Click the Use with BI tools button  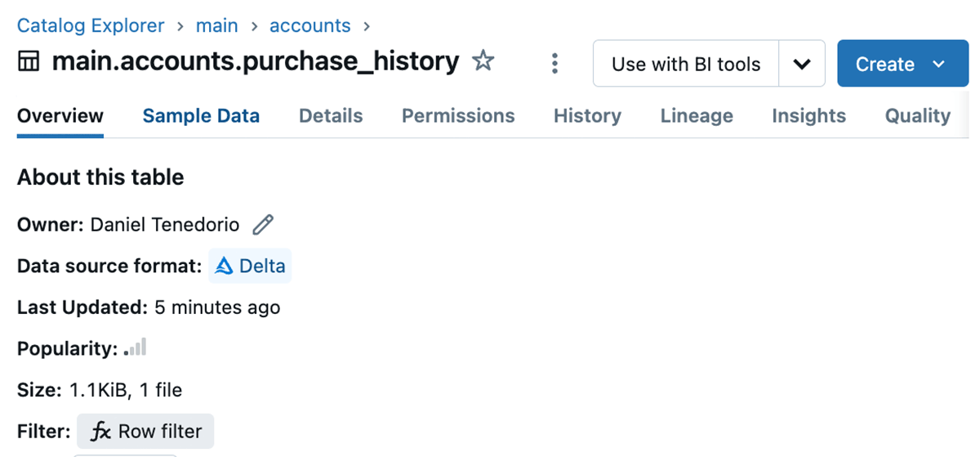686,64
